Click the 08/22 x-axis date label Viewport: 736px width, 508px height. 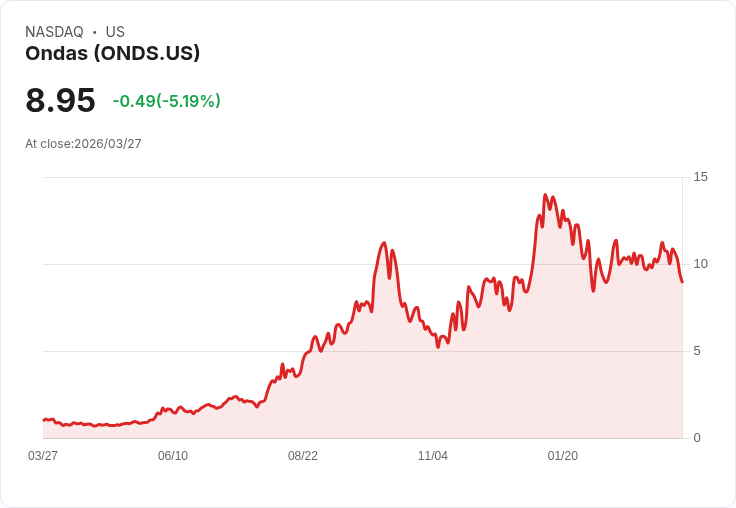[303, 456]
